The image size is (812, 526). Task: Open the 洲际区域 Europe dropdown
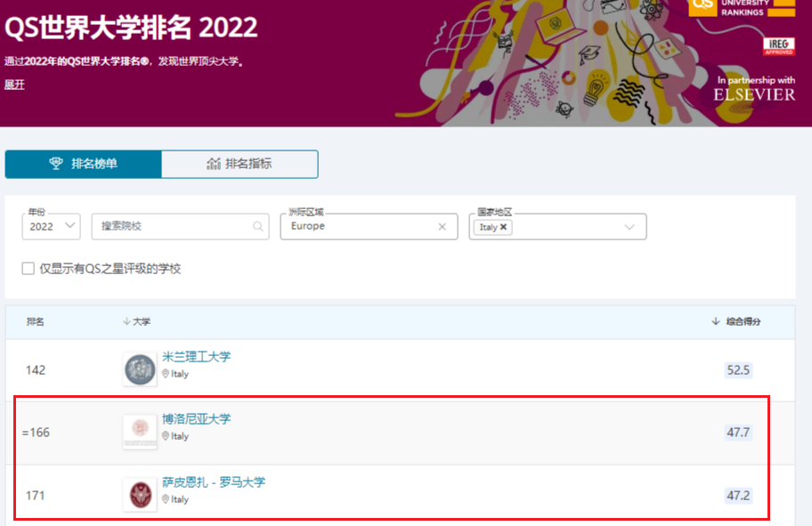tap(369, 226)
